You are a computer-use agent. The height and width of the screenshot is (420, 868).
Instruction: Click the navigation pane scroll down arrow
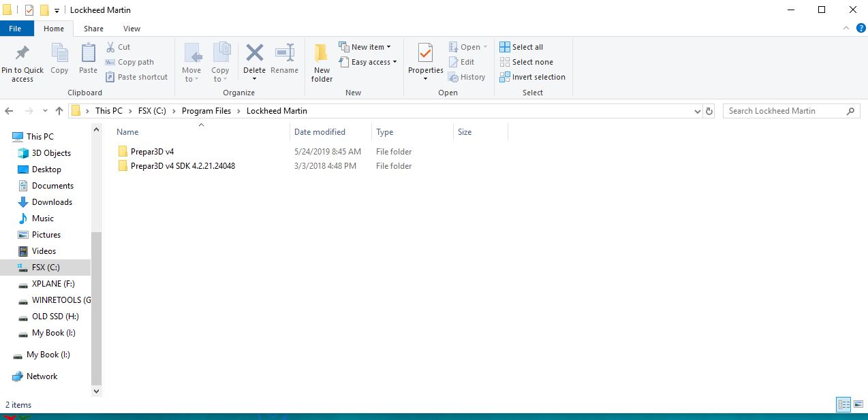tap(96, 391)
